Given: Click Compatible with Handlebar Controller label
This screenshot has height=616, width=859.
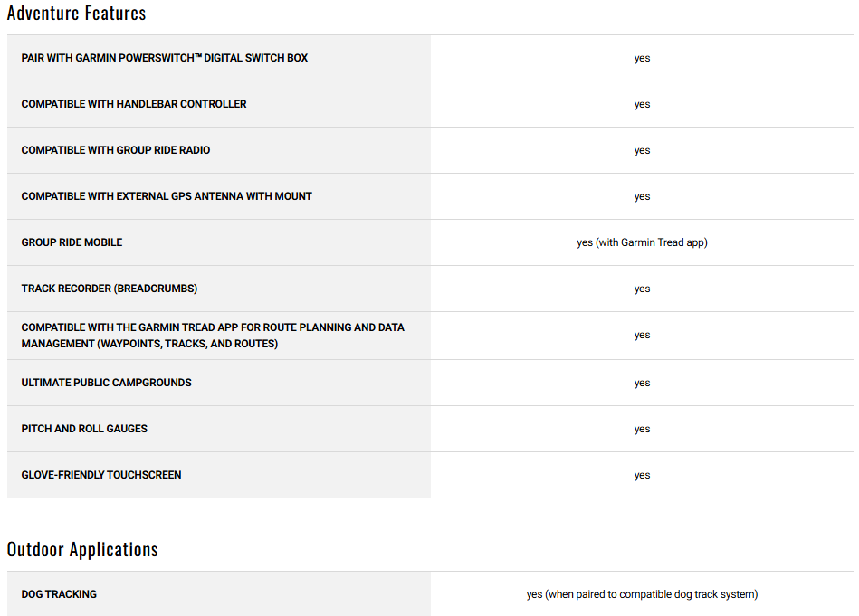Looking at the screenshot, I should [134, 104].
